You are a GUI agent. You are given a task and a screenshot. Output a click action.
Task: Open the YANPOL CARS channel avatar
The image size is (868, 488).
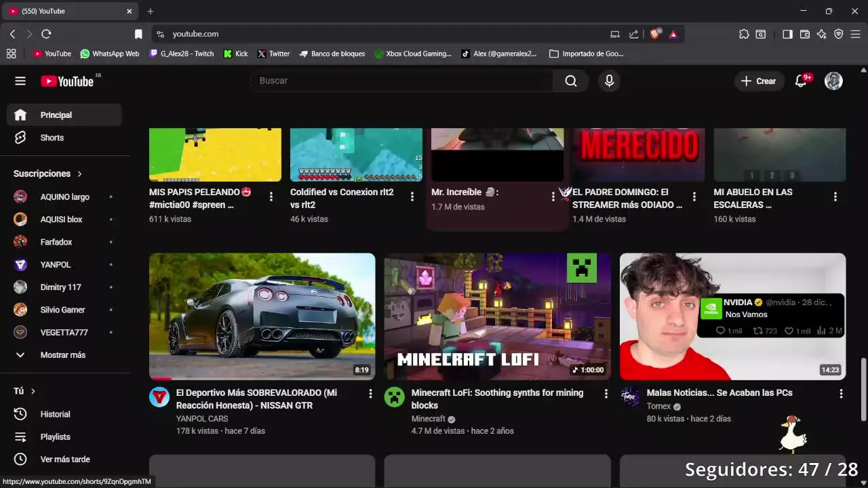tap(159, 396)
